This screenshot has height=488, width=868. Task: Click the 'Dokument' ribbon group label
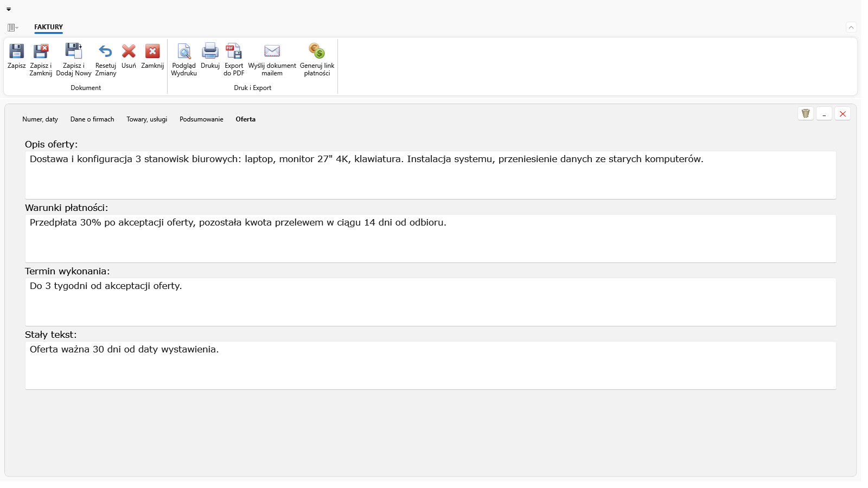click(x=86, y=88)
